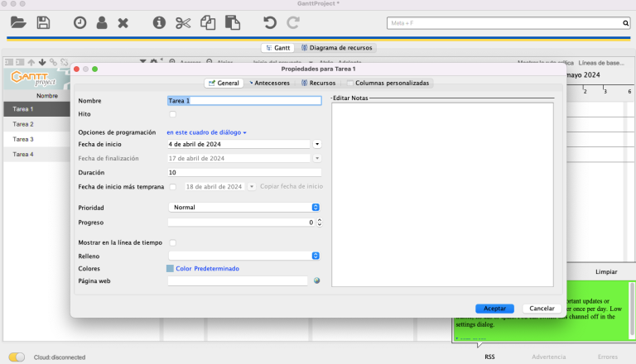Click the open project folder icon
The width and height of the screenshot is (636, 364).
[17, 23]
